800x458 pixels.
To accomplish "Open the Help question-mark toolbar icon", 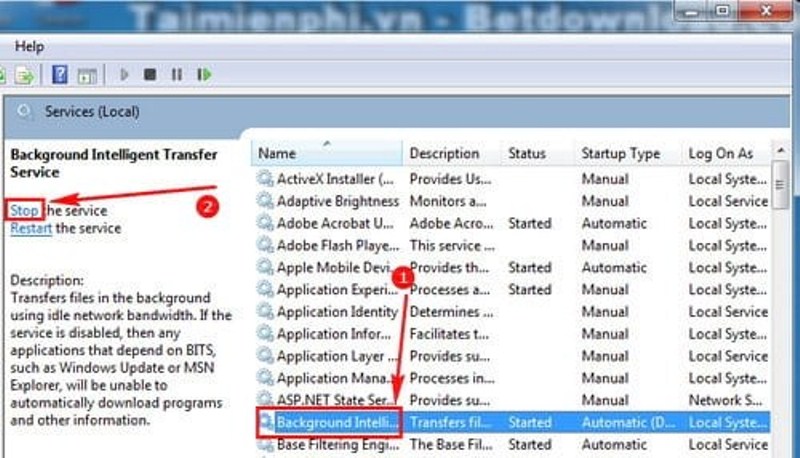I will (x=60, y=75).
